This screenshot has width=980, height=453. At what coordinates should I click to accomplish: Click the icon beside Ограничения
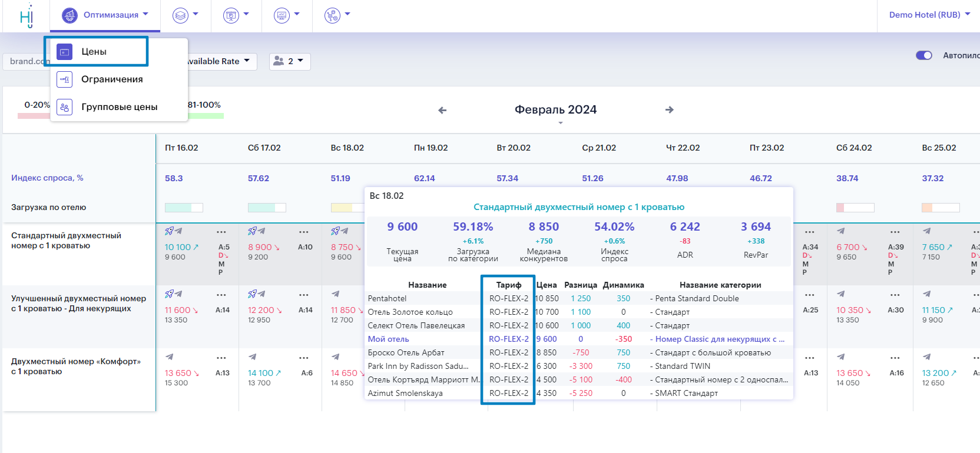click(65, 79)
